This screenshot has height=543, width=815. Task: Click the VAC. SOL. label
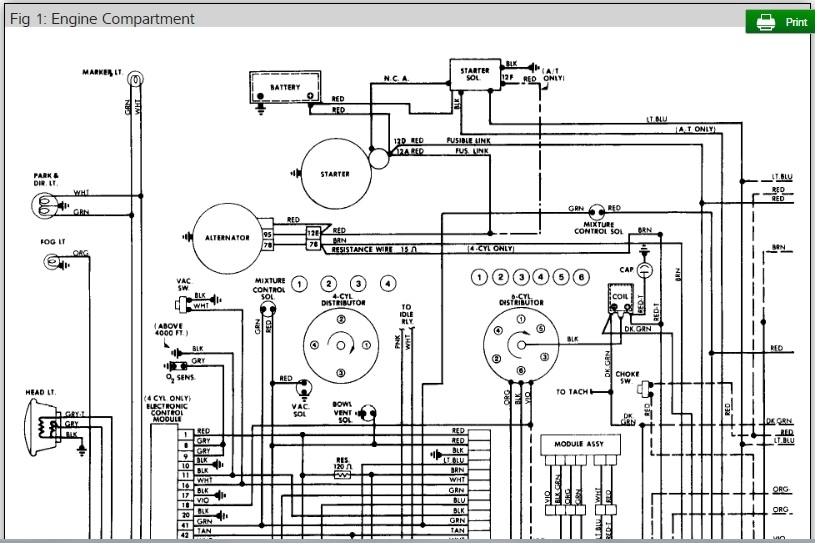click(300, 410)
